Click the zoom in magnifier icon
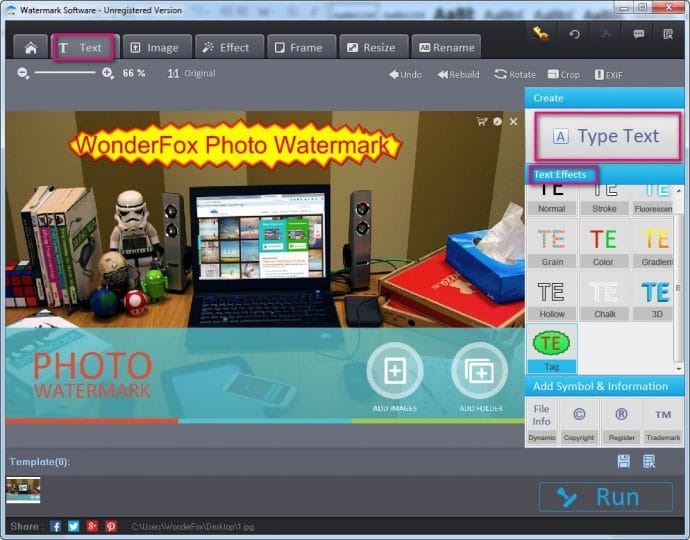Screen dimensions: 690x540 click(108, 73)
